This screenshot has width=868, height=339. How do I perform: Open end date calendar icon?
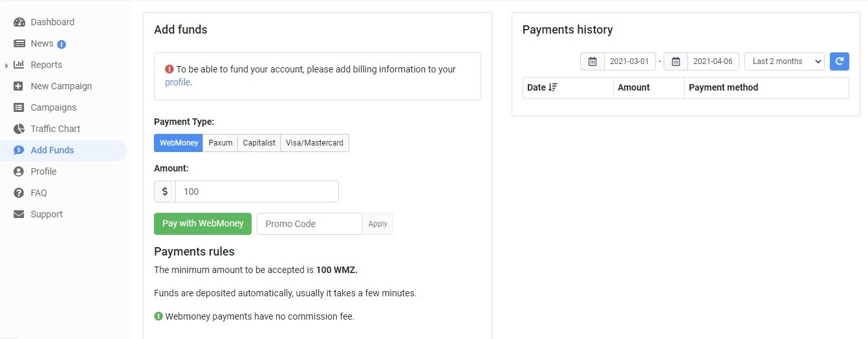(x=676, y=61)
